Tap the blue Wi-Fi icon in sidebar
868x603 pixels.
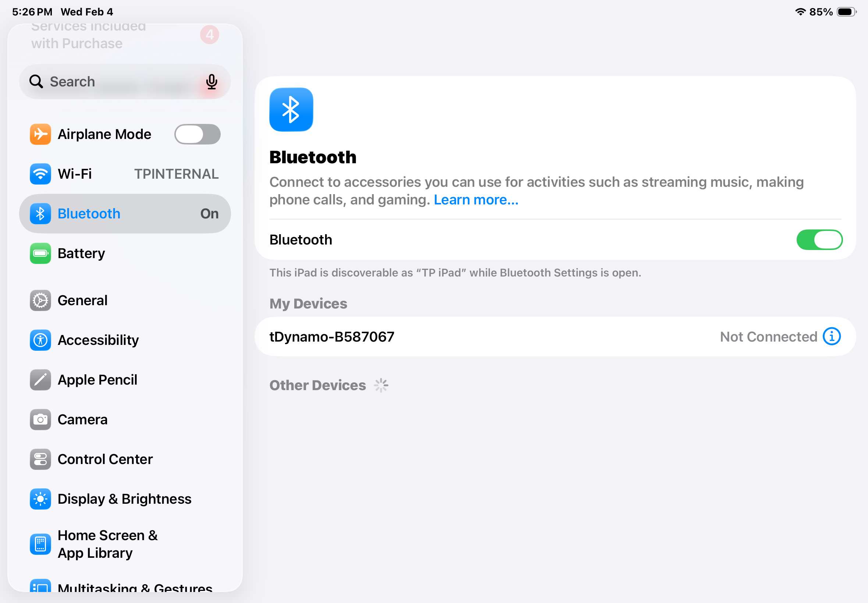[40, 174]
